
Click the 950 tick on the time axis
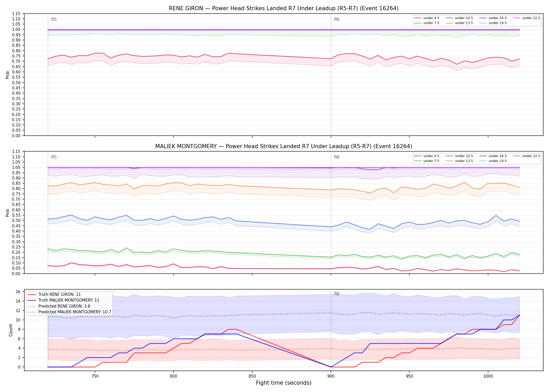[409, 376]
